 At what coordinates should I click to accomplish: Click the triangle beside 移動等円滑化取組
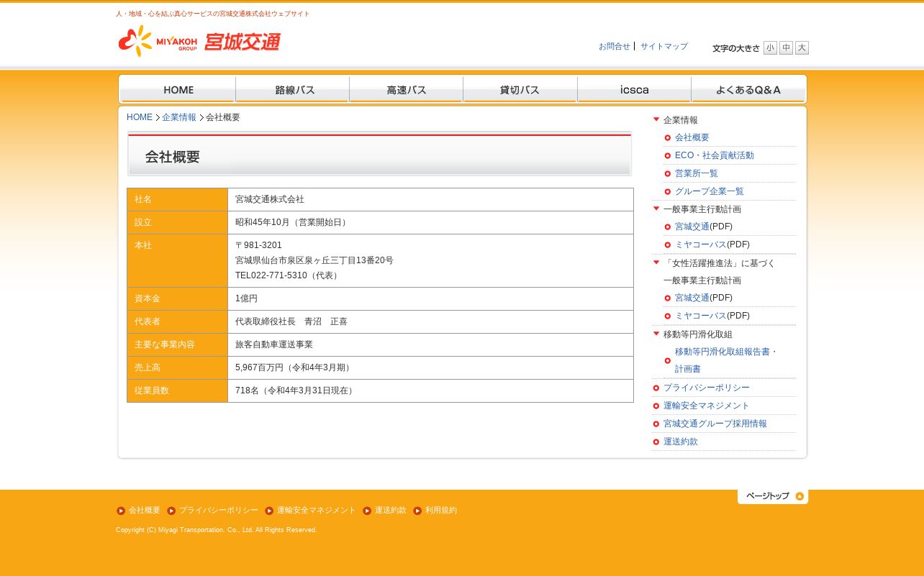click(656, 334)
